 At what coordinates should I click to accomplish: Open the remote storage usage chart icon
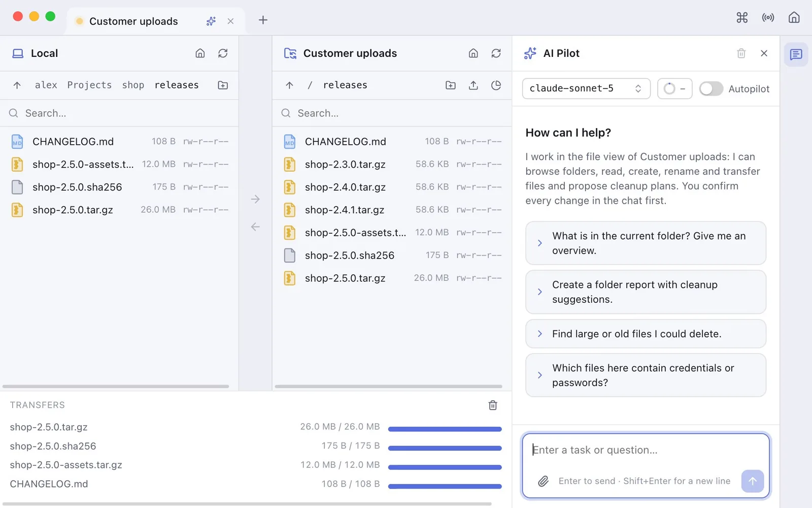496,85
